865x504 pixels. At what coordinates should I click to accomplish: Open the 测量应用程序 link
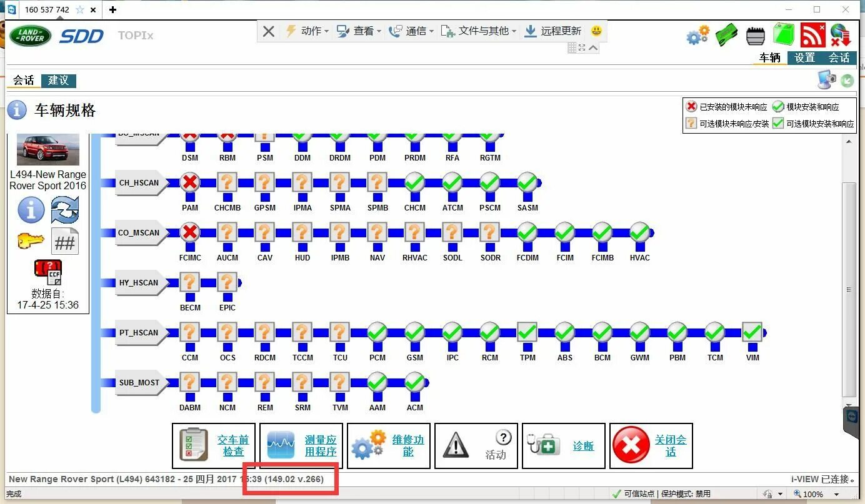321,445
